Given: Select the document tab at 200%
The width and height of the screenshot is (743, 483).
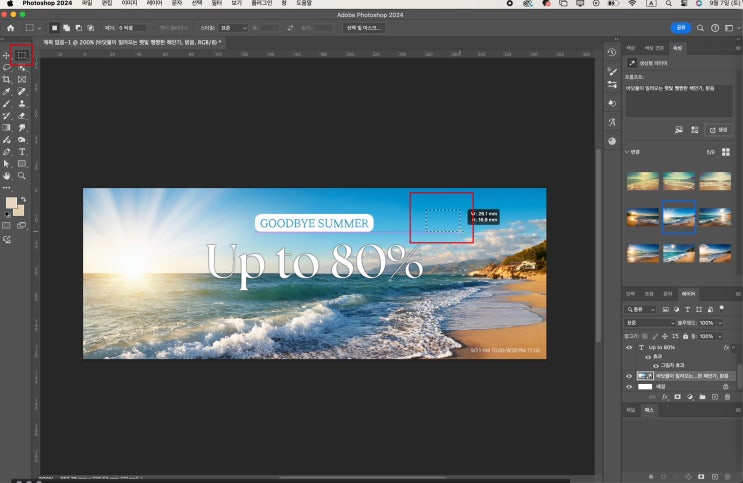Looking at the screenshot, I should click(x=132, y=42).
